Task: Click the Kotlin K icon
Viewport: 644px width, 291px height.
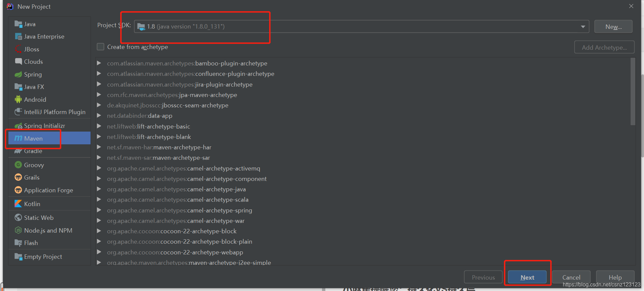Action: pos(18,204)
